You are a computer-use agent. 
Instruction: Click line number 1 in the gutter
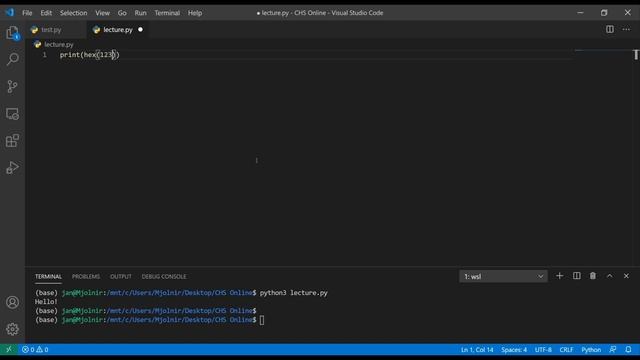(44, 54)
